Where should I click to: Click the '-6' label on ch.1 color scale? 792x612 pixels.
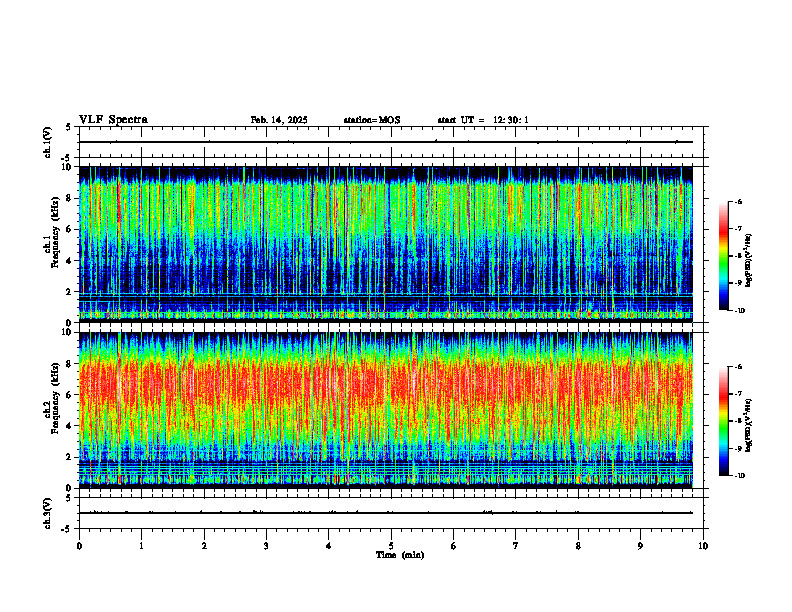click(738, 201)
